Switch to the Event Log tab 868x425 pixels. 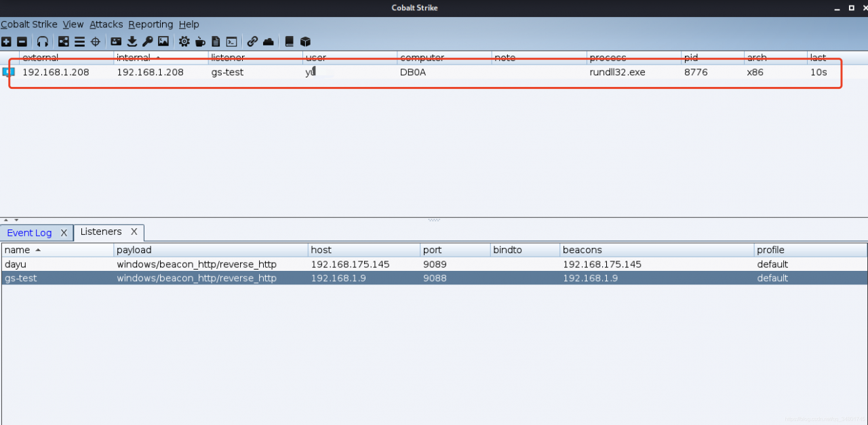coord(29,233)
